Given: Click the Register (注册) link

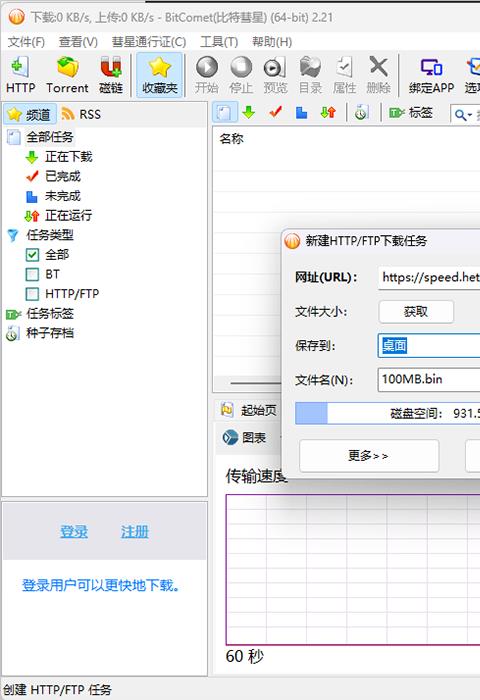Looking at the screenshot, I should [x=134, y=532].
